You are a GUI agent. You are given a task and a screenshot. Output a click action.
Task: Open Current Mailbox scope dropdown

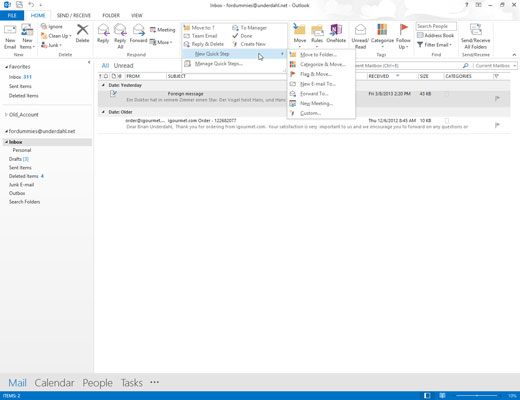pyautogui.click(x=495, y=66)
